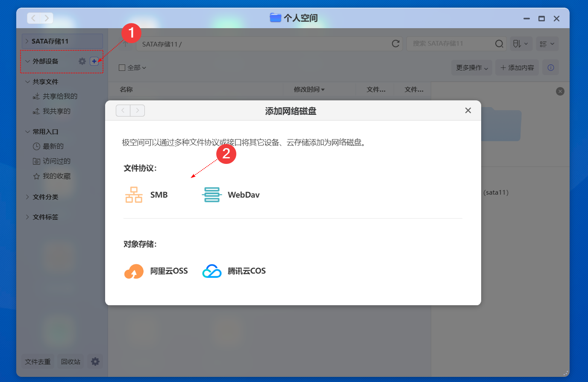Screen dimensions: 588x382
Task: Open the bottom-left settings gear
Action: 95,362
